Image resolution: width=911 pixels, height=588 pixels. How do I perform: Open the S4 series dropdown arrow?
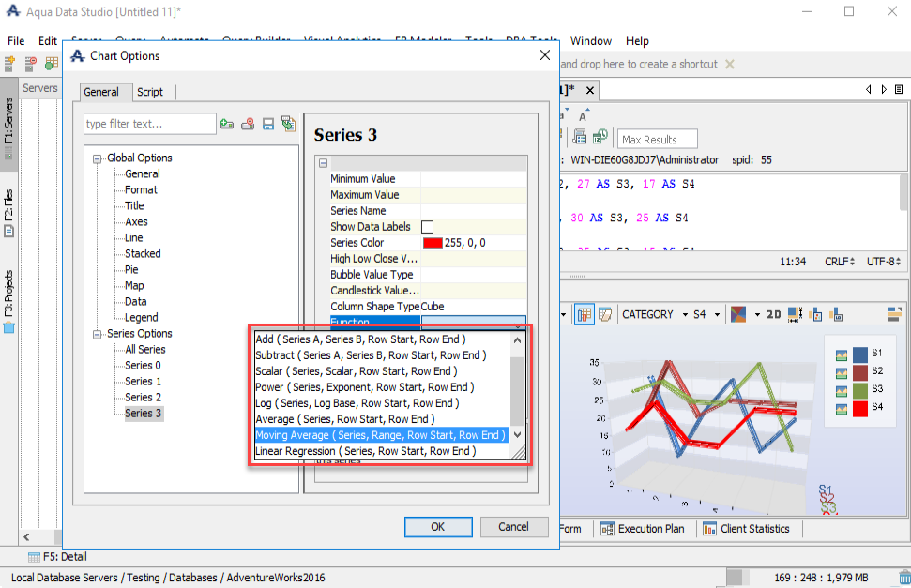click(717, 314)
